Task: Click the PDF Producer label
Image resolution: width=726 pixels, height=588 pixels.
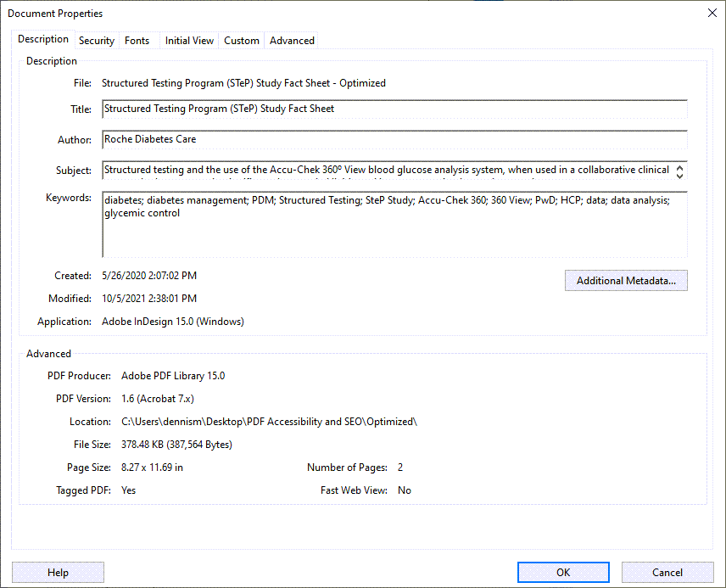Action: coord(79,376)
